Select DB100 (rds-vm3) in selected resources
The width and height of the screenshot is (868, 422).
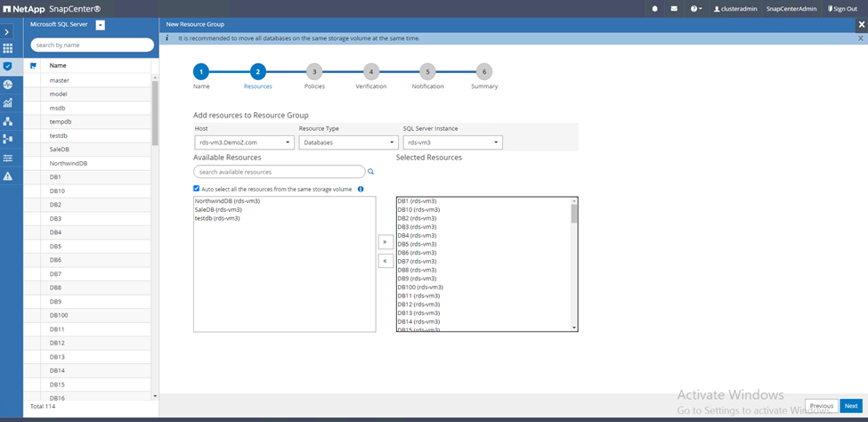(x=420, y=287)
